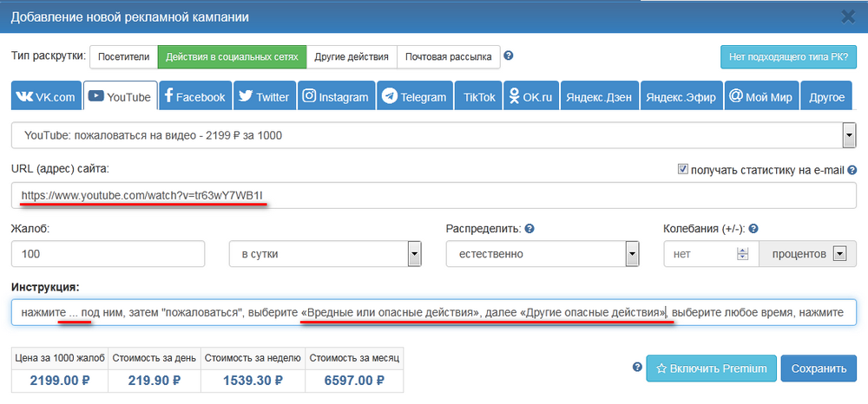868x404 pixels.
Task: Open the Яндекс.Дзен tab
Action: pos(598,97)
